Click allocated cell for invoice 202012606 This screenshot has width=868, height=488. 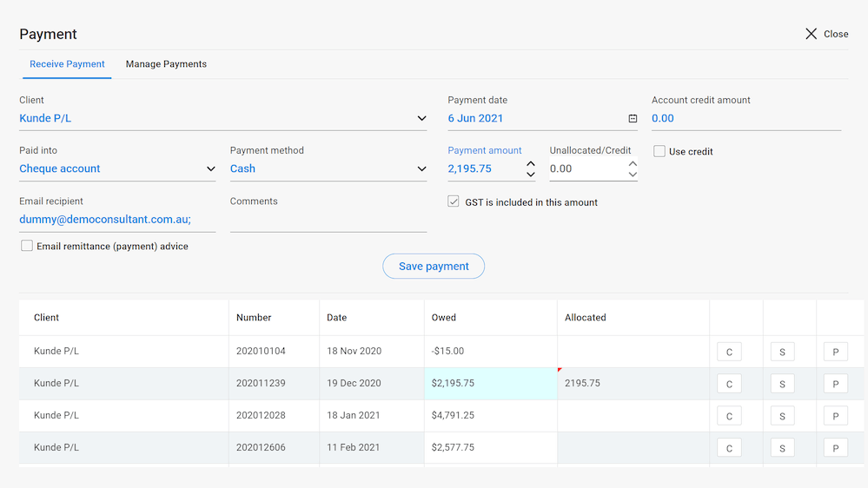coord(633,447)
